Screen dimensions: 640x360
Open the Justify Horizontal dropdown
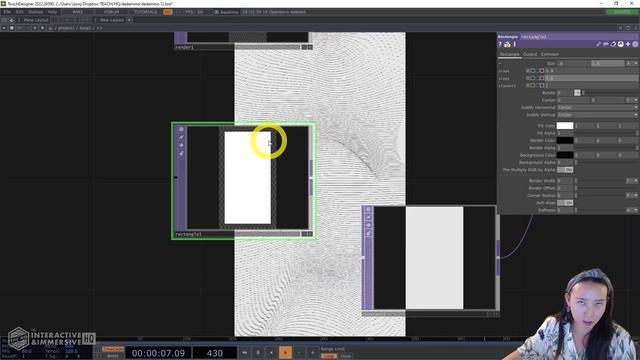598,107
